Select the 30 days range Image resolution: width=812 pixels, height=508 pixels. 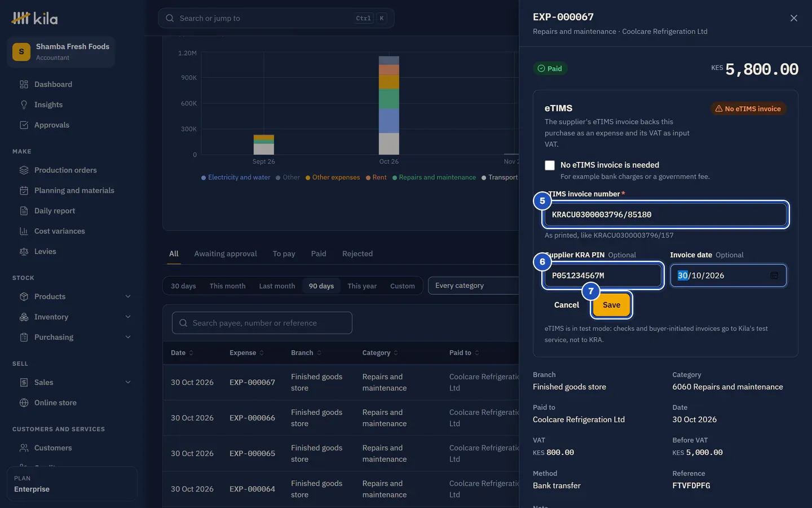183,286
